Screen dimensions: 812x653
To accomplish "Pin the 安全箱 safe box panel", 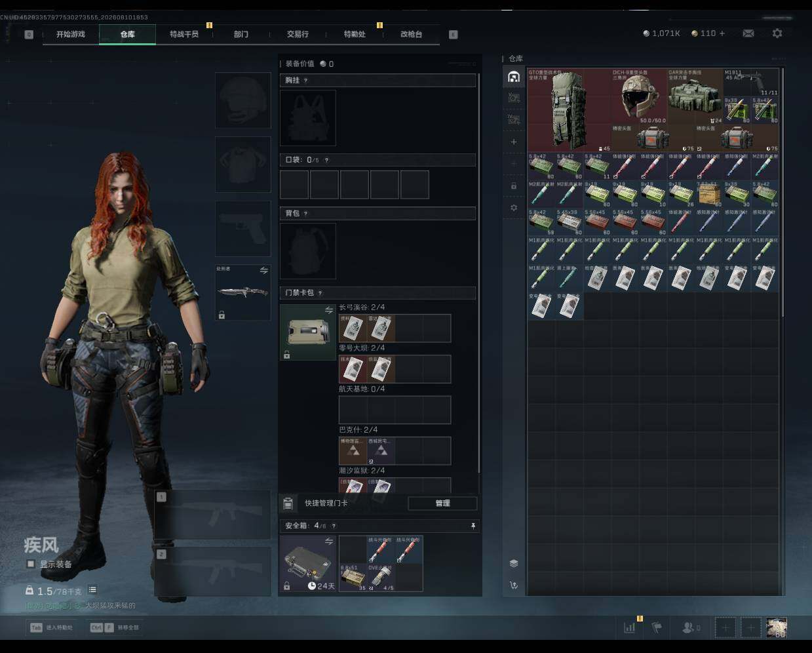I will 473,526.
